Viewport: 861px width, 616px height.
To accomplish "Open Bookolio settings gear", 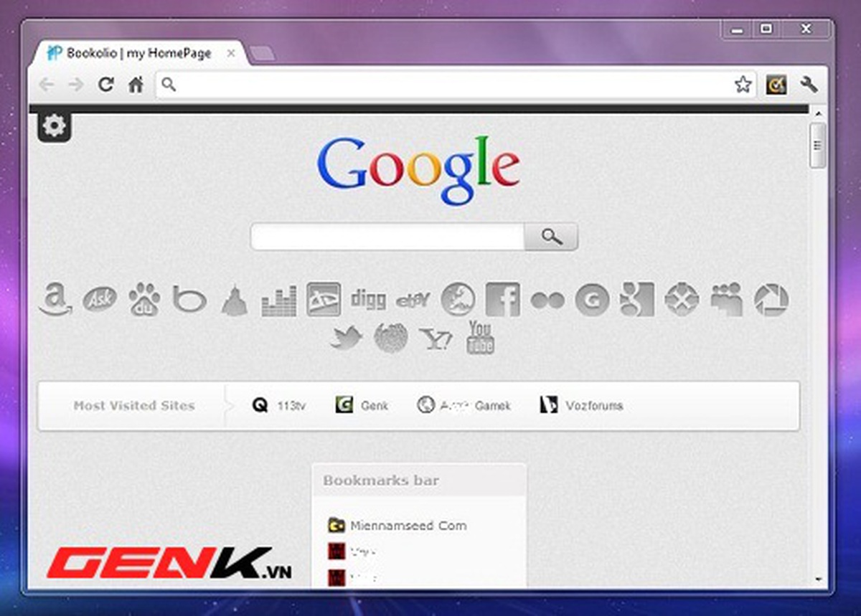I will (54, 127).
